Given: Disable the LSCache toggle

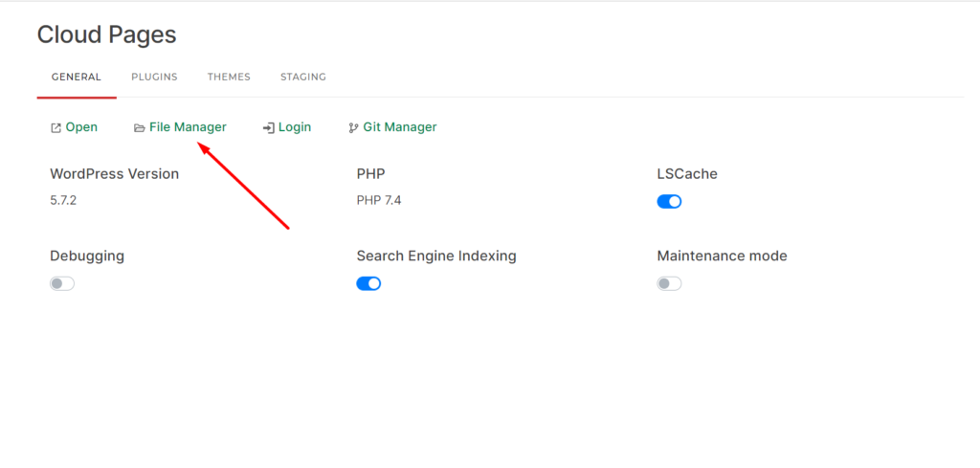Looking at the screenshot, I should 669,201.
